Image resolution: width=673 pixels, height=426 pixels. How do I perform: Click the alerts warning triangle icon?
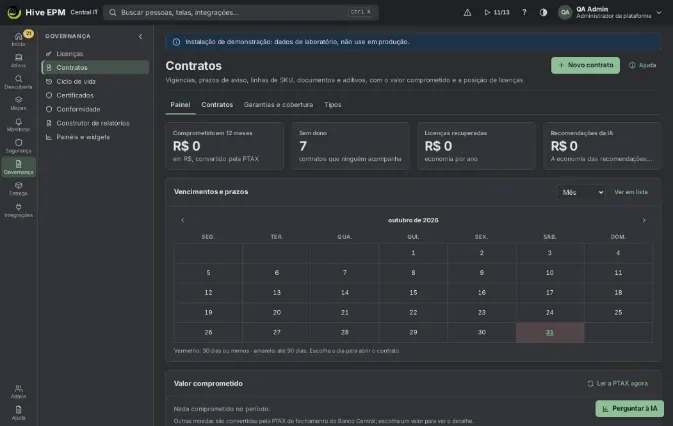[467, 12]
